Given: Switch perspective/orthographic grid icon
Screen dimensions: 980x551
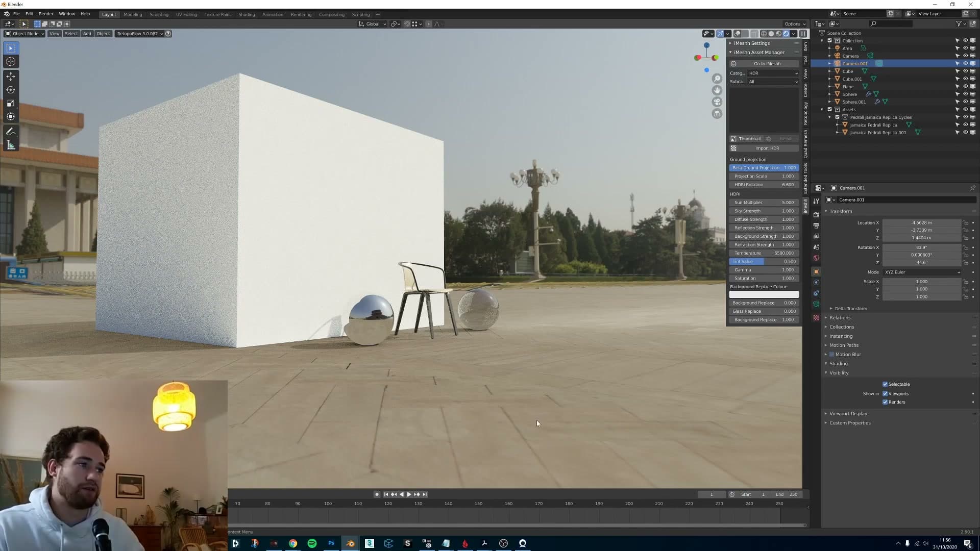Looking at the screenshot, I should coord(717,114).
